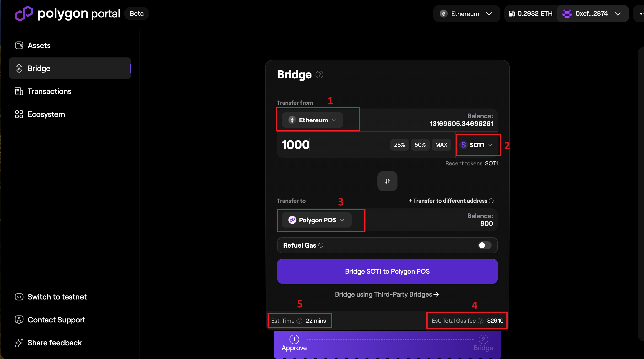Go to the Assets sidebar section
Screen dimensions: 644x359
39,45
